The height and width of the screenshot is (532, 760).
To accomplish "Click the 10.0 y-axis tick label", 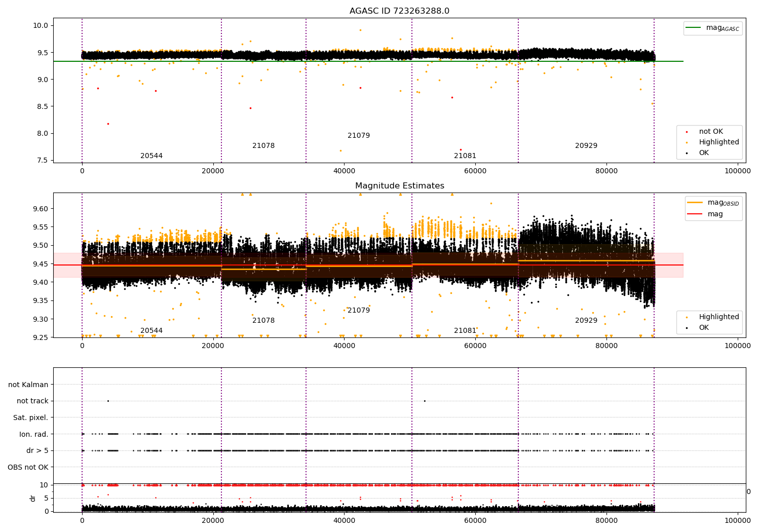I will (40, 25).
